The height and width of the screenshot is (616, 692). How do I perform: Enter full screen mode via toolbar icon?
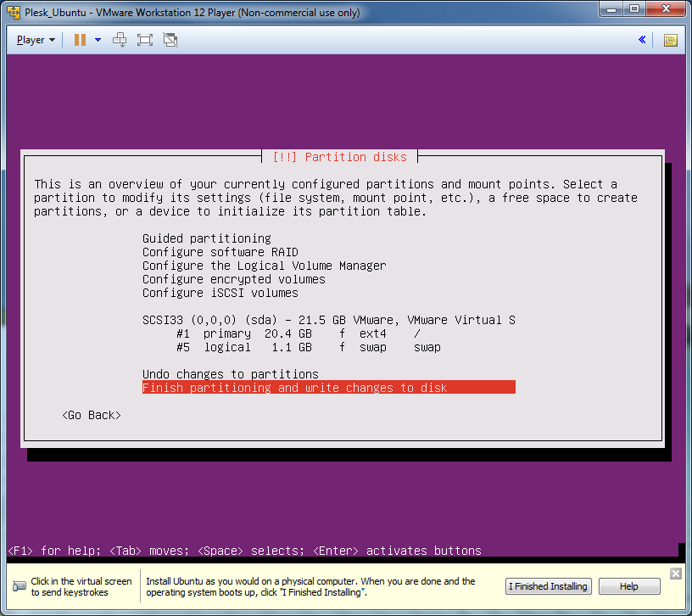(x=144, y=40)
